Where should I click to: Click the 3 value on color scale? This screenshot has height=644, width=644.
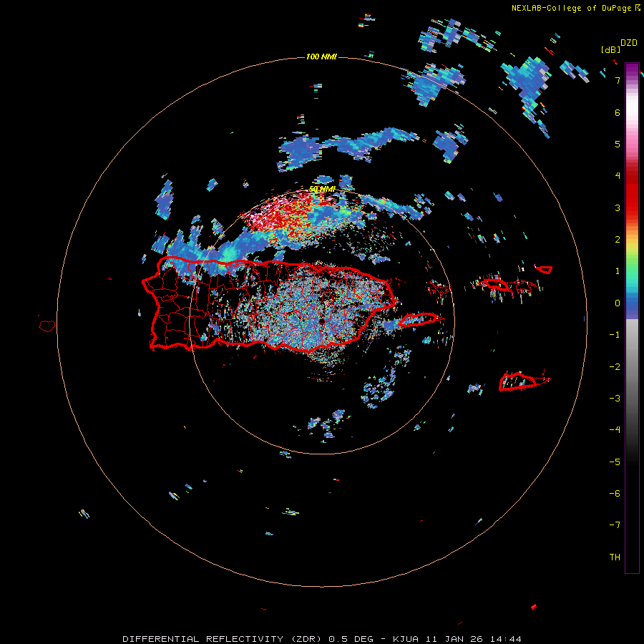(618, 208)
